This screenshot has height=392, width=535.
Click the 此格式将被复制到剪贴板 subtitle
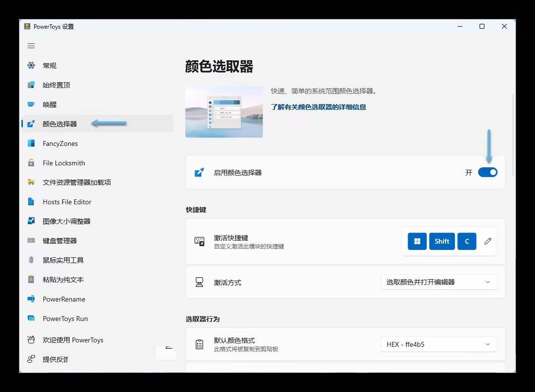[246, 349]
